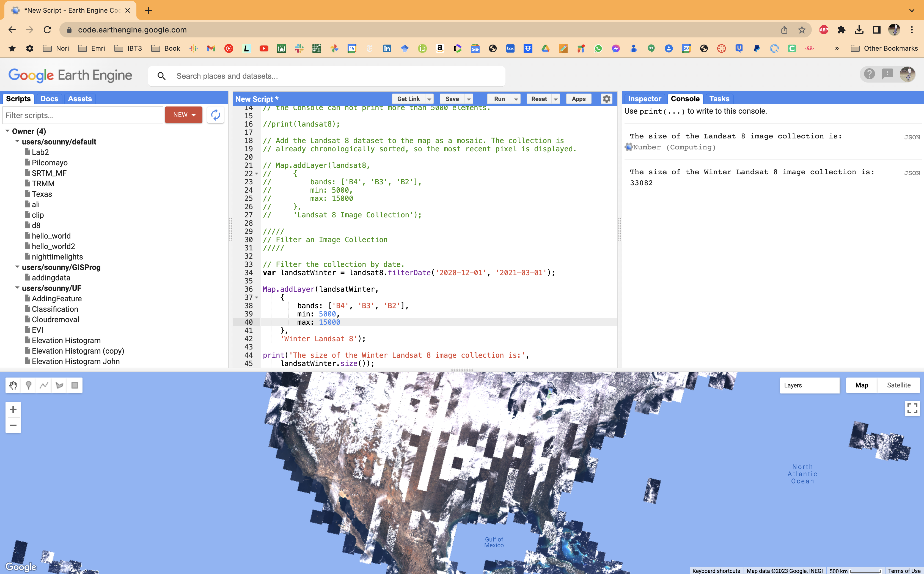The image size is (924, 574).
Task: Toggle fullscreen map view
Action: (912, 408)
